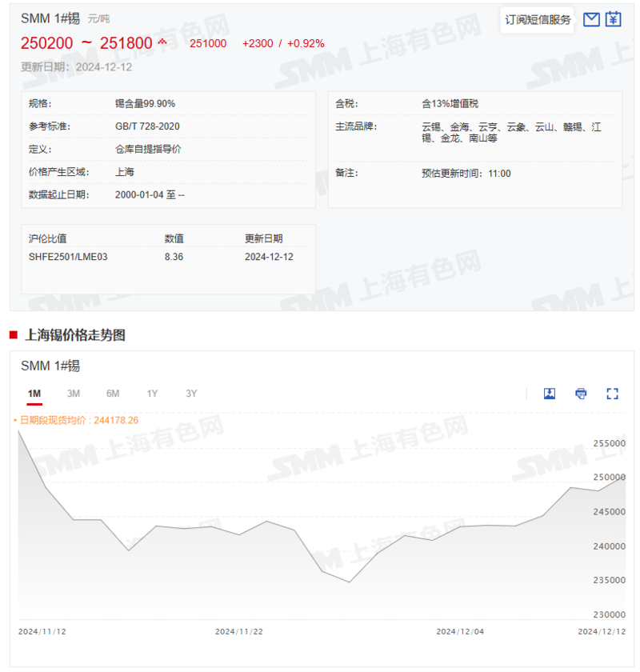Click the data date range 2000-01-04 至 --

[150, 194]
